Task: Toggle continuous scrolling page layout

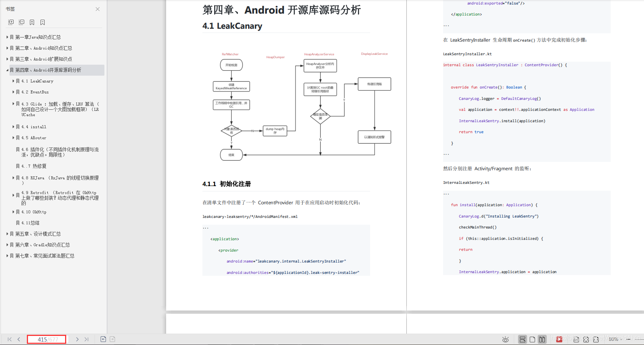Action: 522,339
